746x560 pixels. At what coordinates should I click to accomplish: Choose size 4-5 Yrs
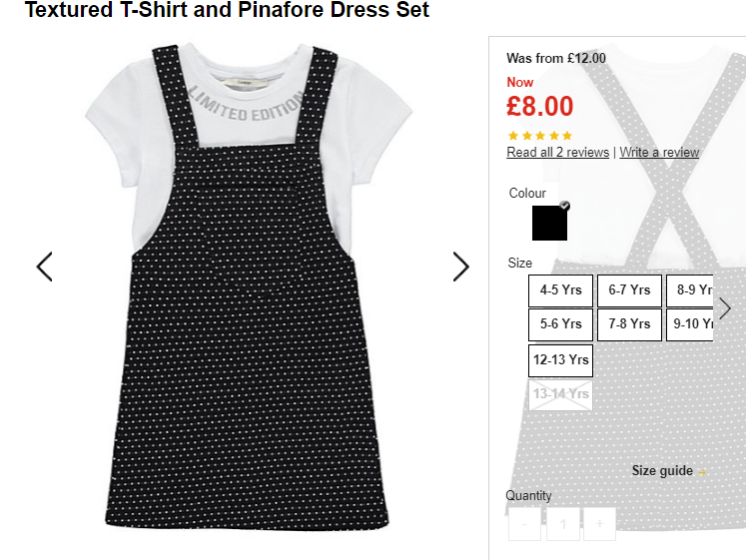[x=560, y=290]
